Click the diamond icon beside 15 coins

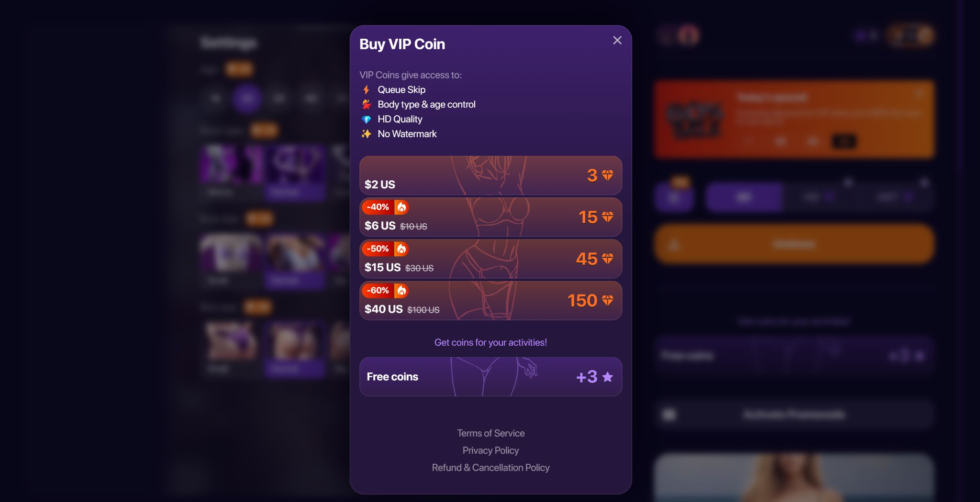608,217
